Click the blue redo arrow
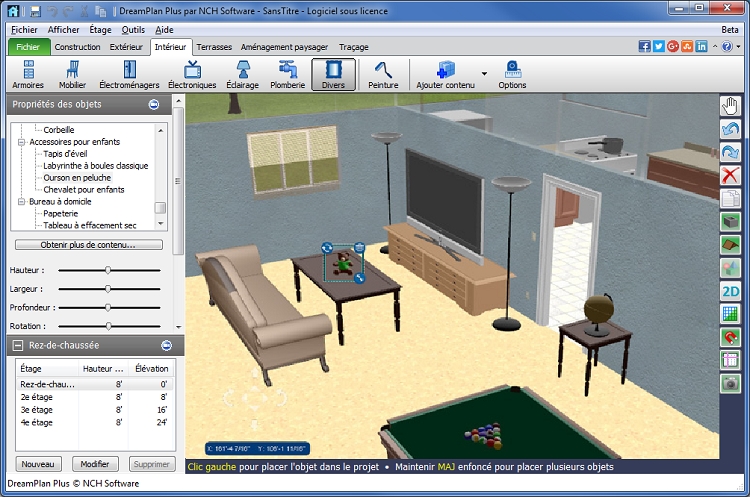 [x=730, y=152]
